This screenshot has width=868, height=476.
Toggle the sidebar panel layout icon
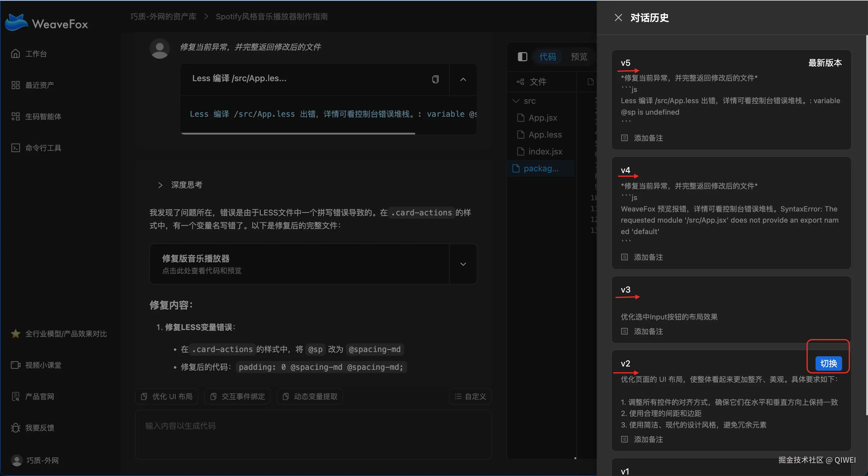(522, 57)
